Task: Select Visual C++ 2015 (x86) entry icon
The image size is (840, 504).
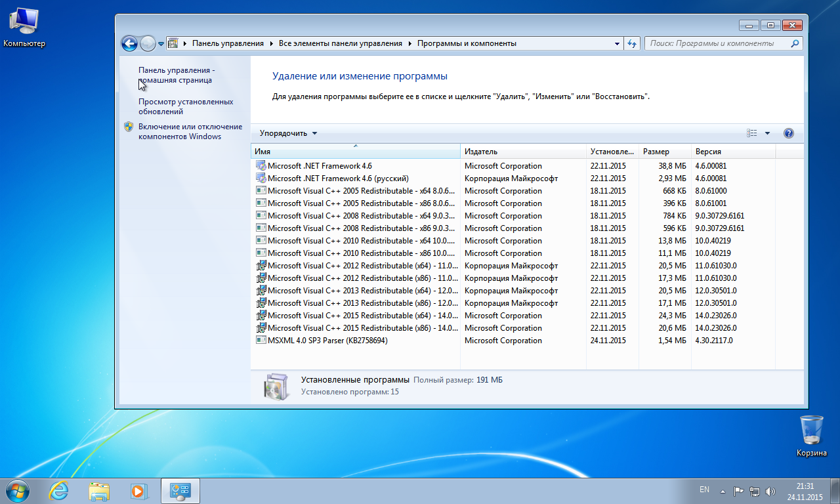Action: click(261, 328)
